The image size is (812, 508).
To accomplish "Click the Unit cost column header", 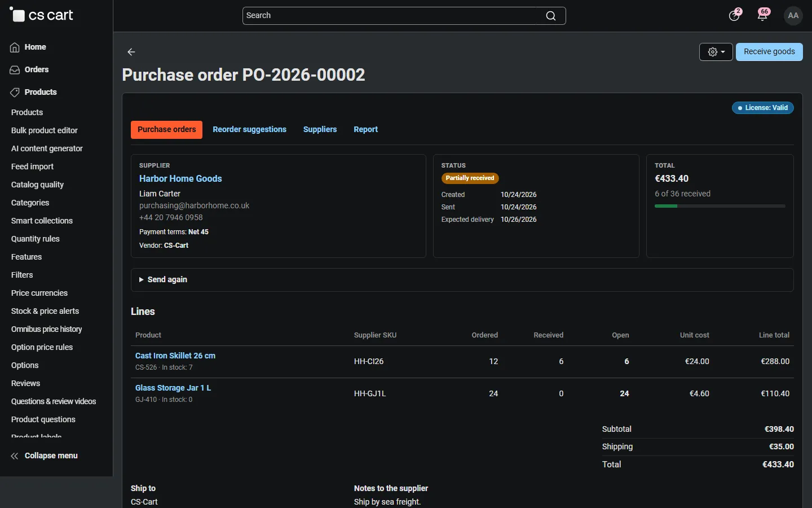I will coord(694,335).
